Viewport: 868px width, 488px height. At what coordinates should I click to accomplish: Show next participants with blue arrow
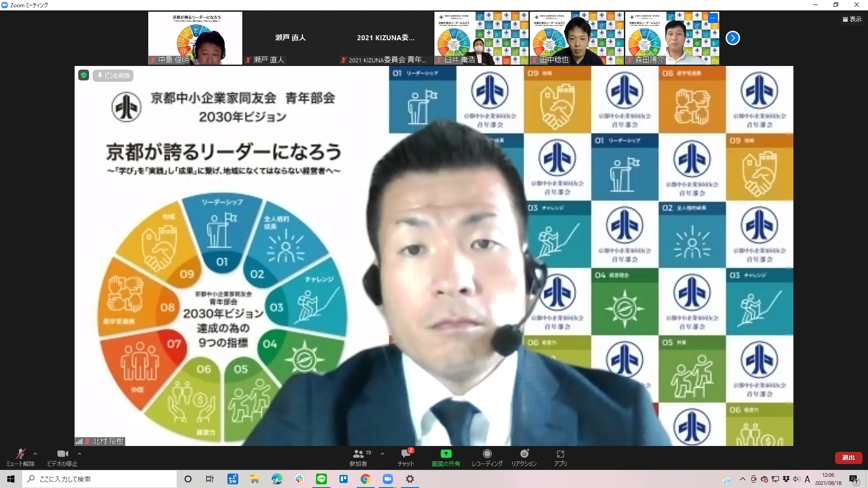click(x=733, y=38)
